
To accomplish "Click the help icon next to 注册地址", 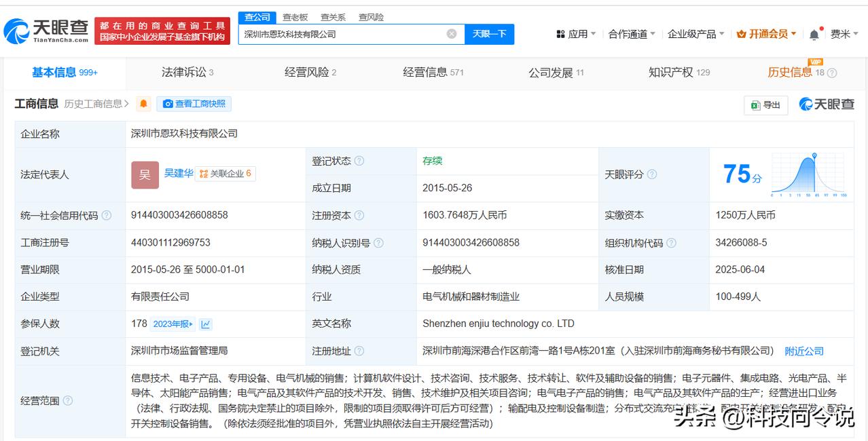I will [359, 351].
